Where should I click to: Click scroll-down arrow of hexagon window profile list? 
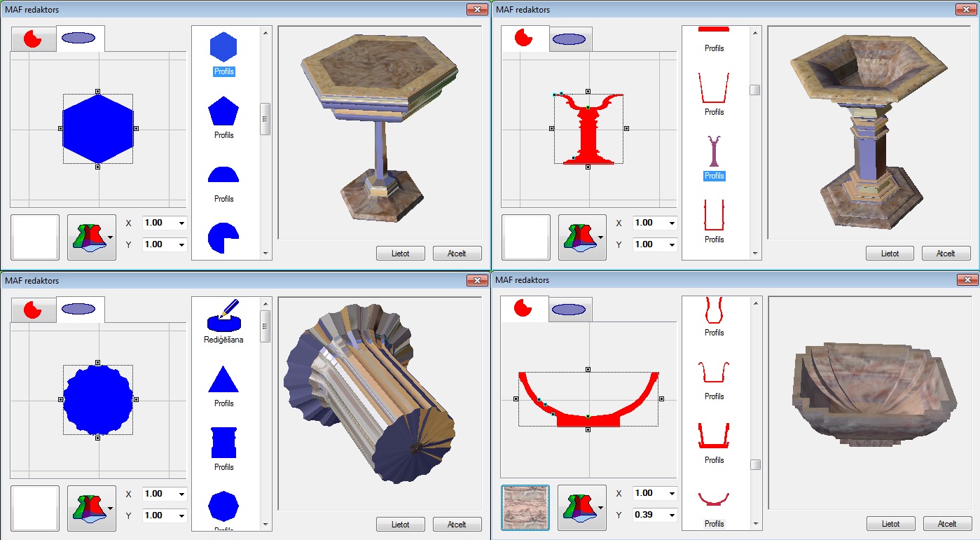click(x=265, y=253)
